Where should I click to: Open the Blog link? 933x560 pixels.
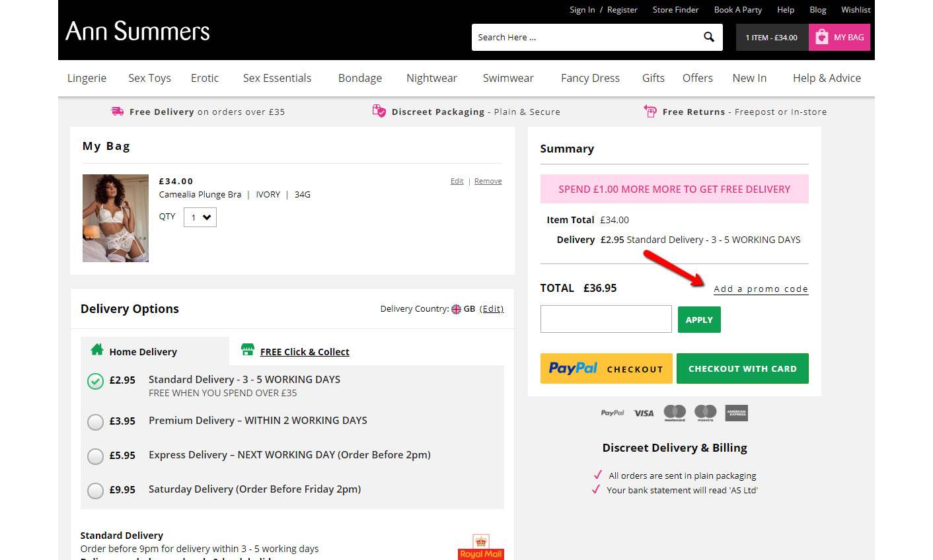tap(818, 10)
